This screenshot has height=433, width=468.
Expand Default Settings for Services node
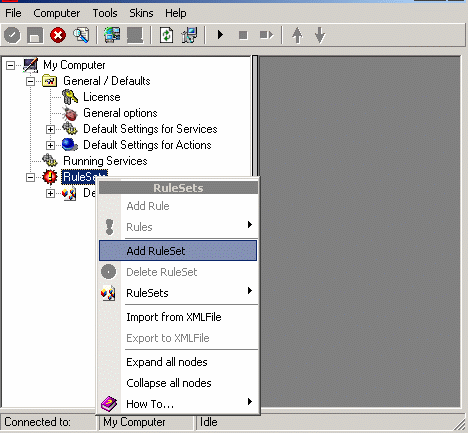click(50, 129)
